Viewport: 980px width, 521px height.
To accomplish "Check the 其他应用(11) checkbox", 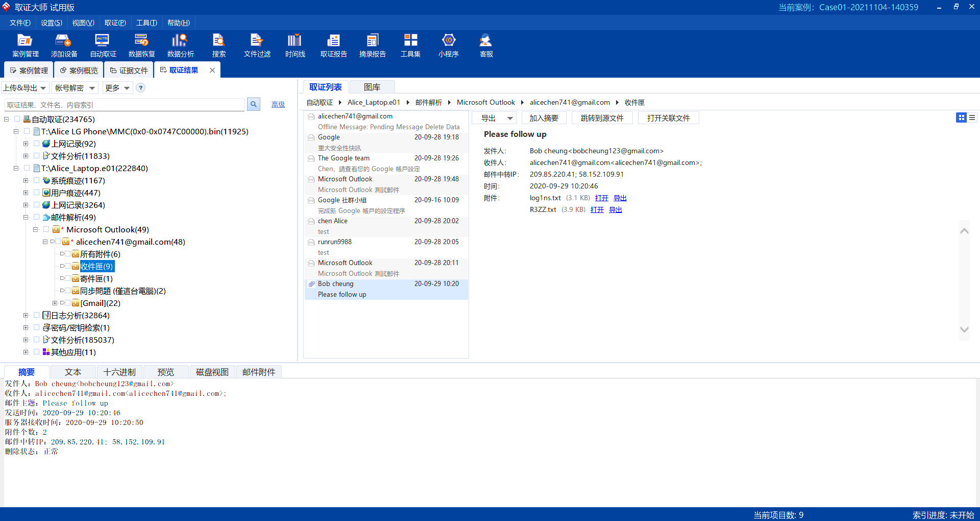I will [x=36, y=352].
